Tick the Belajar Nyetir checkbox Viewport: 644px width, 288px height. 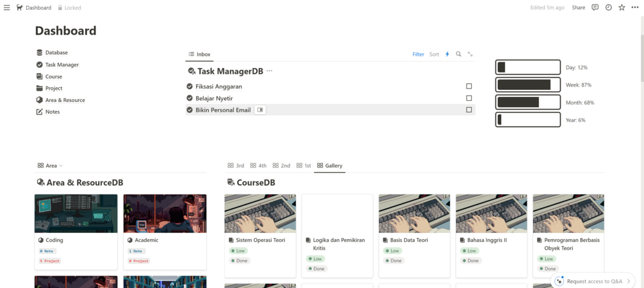click(469, 98)
